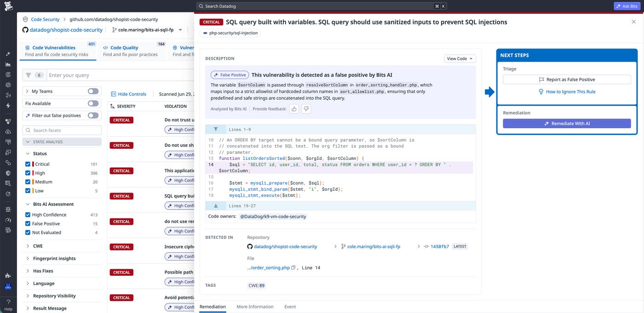This screenshot has width=644, height=313.
Task: Click Report as False Positive button
Action: click(567, 80)
